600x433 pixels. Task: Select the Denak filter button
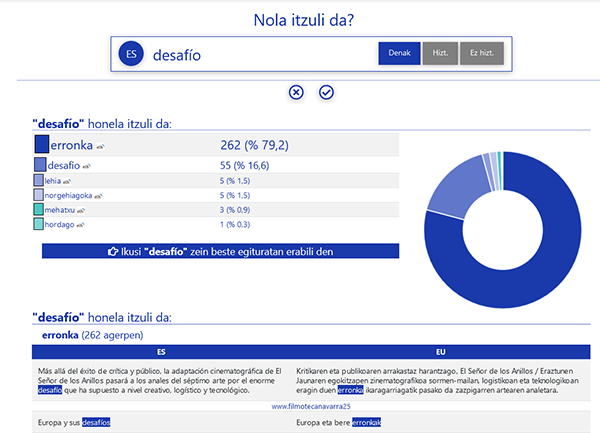[399, 54]
